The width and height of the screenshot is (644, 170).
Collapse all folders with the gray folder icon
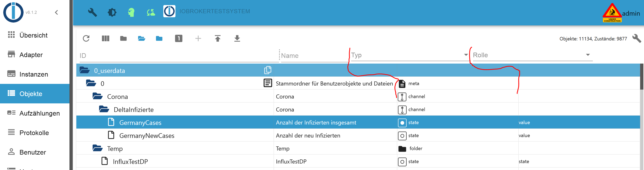click(x=123, y=39)
